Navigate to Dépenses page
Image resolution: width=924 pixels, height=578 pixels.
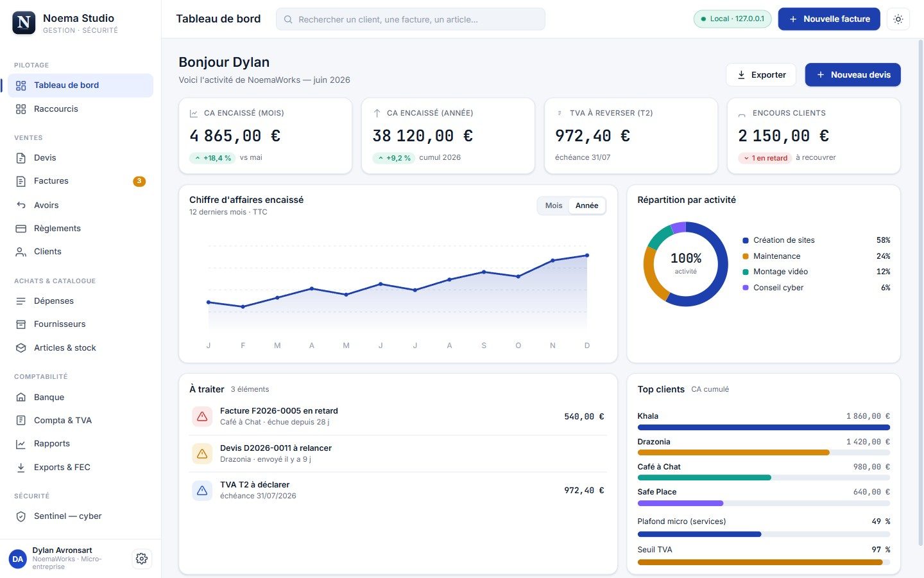point(80,301)
